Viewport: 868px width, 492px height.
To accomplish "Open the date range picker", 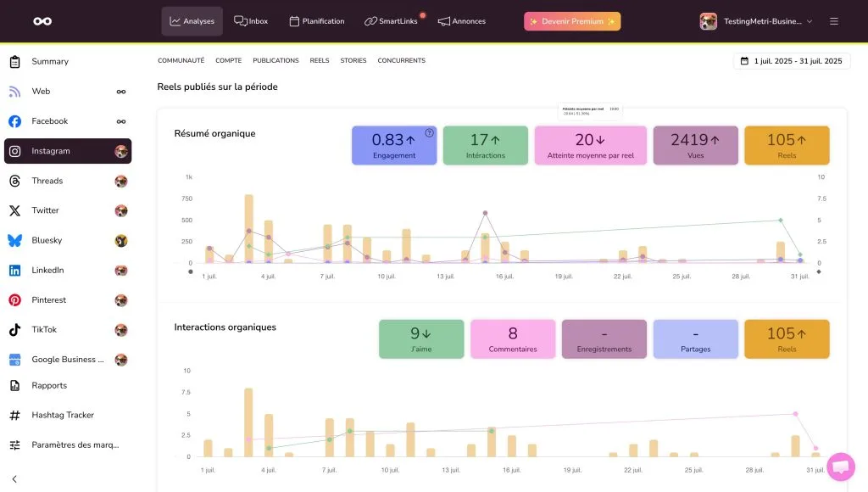I will 792,61.
